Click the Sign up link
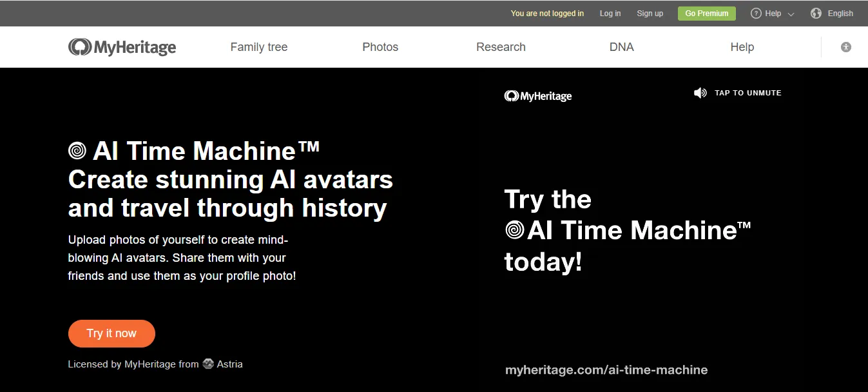The image size is (868, 392). (650, 13)
